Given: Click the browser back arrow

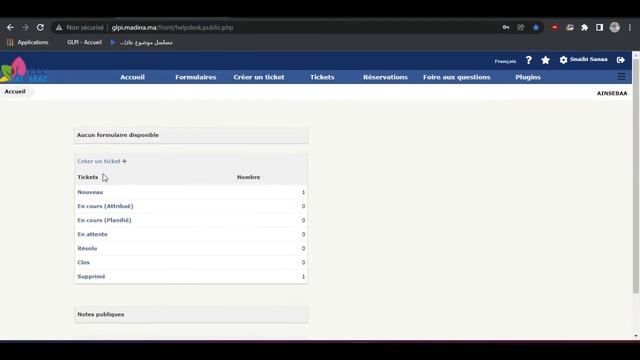Looking at the screenshot, I should 10,27.
